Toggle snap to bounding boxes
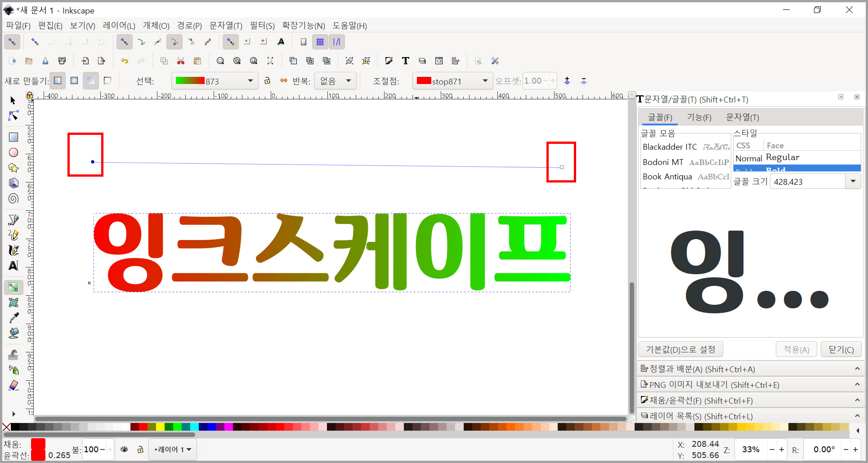This screenshot has width=868, height=463. (35, 42)
